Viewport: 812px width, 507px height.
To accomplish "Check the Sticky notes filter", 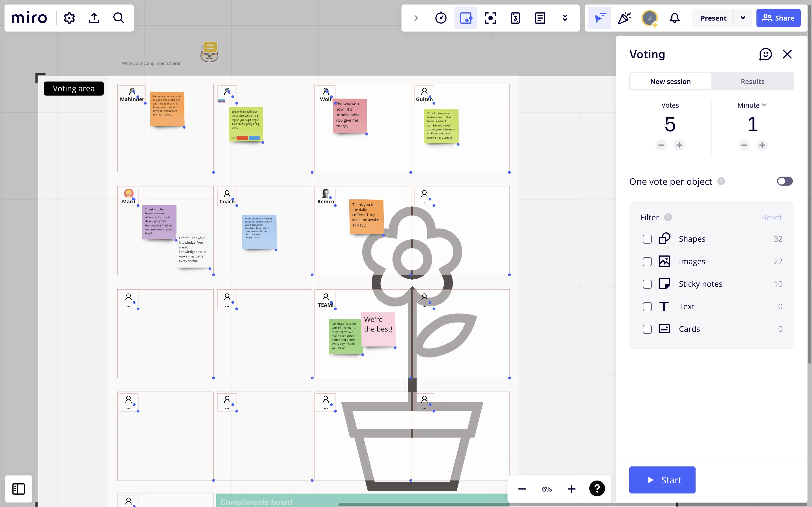I will coord(647,284).
